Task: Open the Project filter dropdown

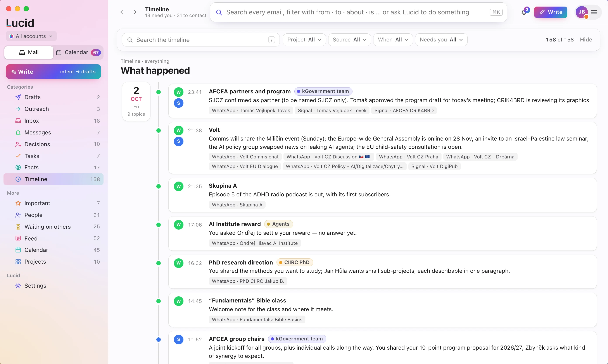Action: [304, 40]
